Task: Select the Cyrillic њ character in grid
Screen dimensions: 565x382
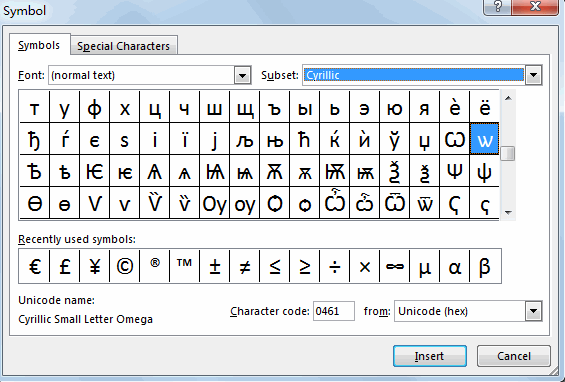Action: point(275,139)
